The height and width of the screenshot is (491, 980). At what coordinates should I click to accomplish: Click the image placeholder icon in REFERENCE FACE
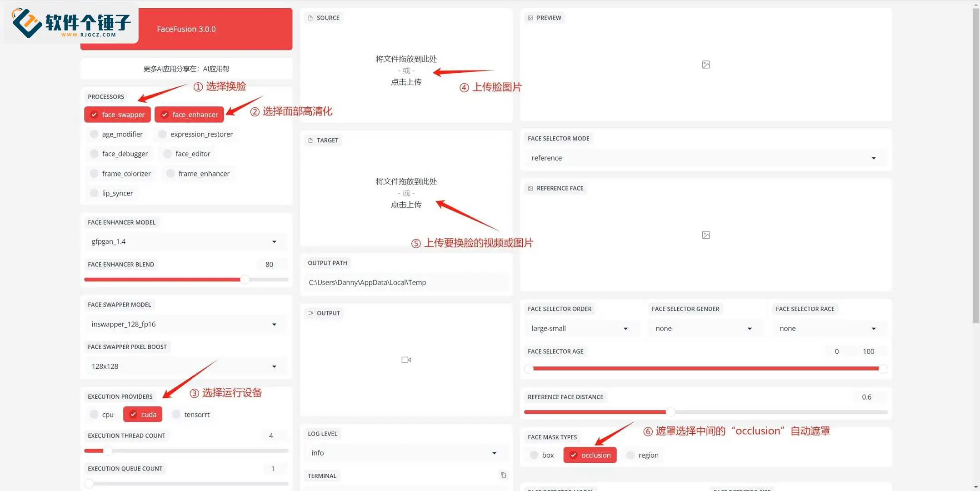(x=706, y=235)
